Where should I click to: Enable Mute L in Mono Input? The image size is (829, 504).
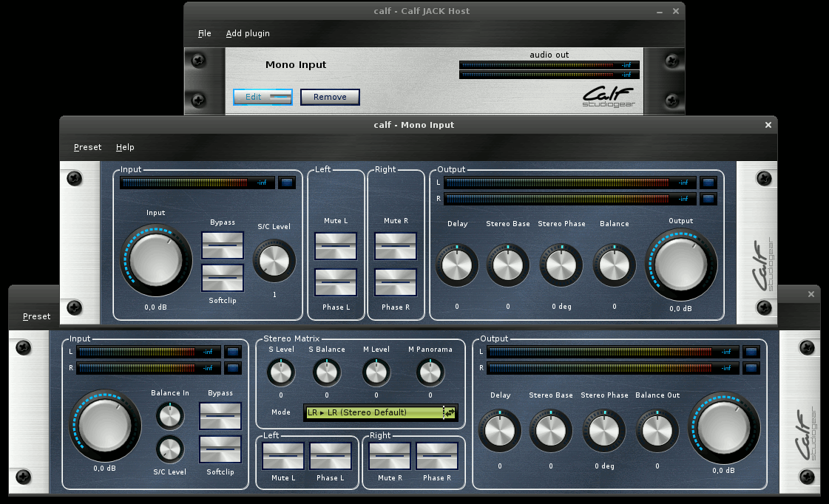(x=336, y=246)
